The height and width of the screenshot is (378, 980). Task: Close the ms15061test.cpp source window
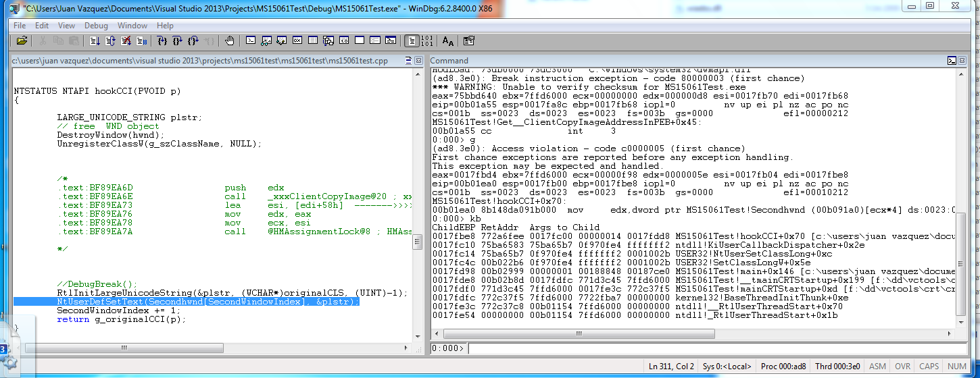[418, 61]
